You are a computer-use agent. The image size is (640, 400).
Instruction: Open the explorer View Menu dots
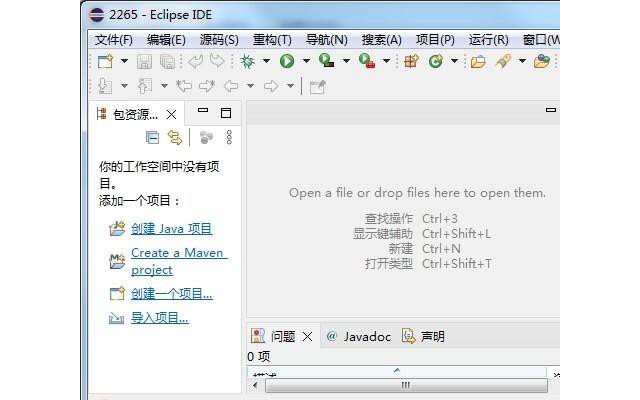click(229, 138)
